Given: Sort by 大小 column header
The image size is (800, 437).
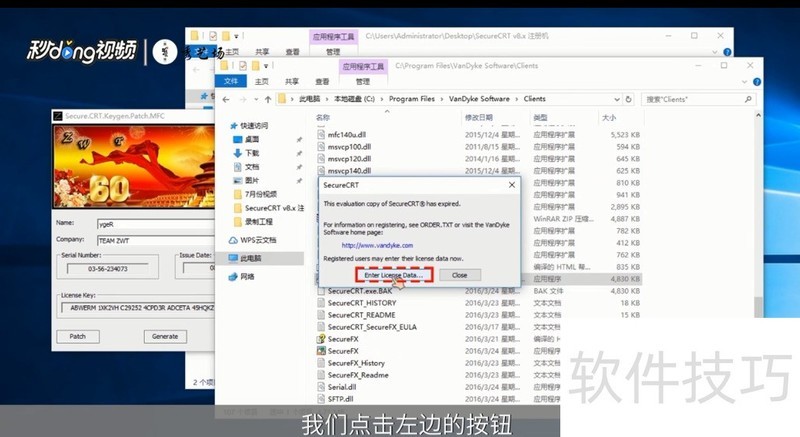Looking at the screenshot, I should 609,118.
